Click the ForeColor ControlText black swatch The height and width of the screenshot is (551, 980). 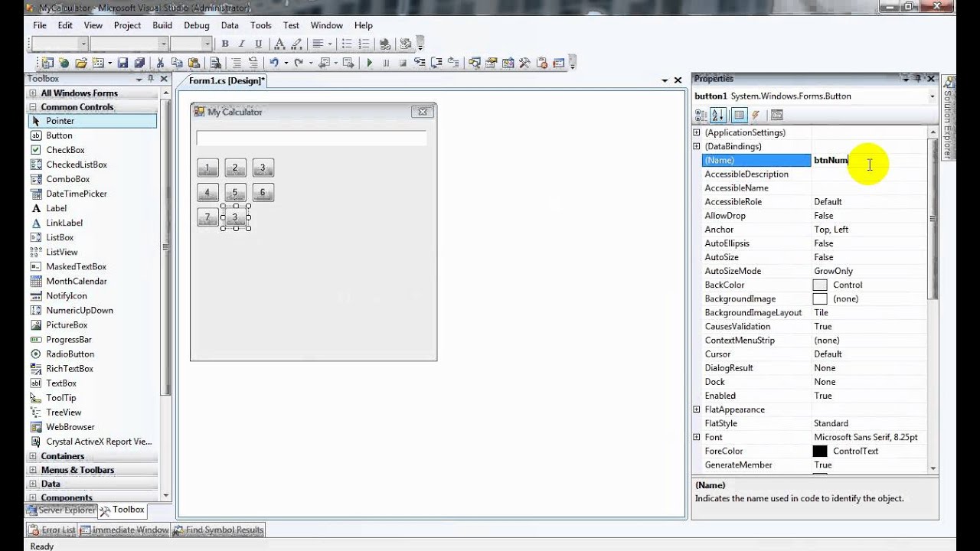820,452
